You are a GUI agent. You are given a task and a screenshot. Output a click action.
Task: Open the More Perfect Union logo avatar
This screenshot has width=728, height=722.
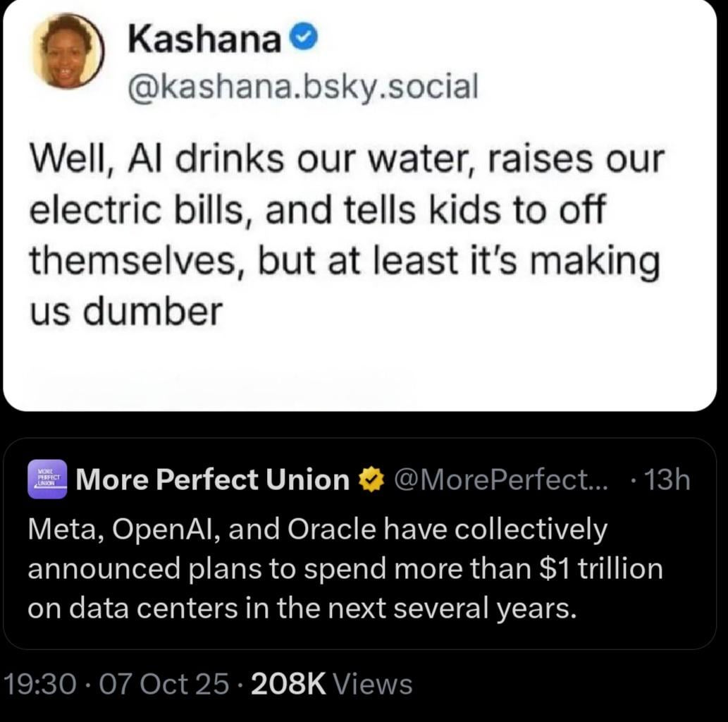[47, 479]
